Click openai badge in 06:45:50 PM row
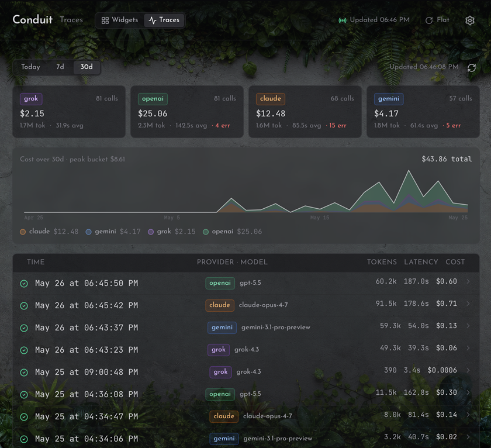 [x=220, y=283]
